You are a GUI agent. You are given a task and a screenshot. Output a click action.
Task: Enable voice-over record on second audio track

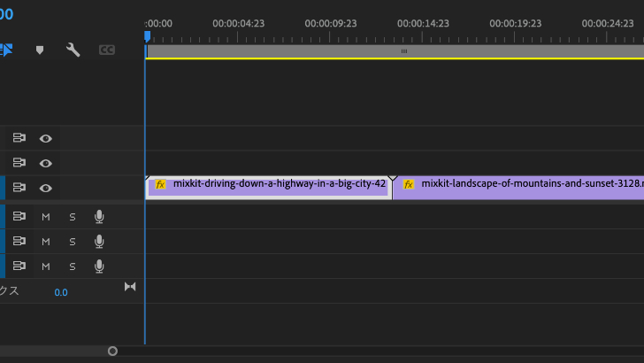pos(99,242)
